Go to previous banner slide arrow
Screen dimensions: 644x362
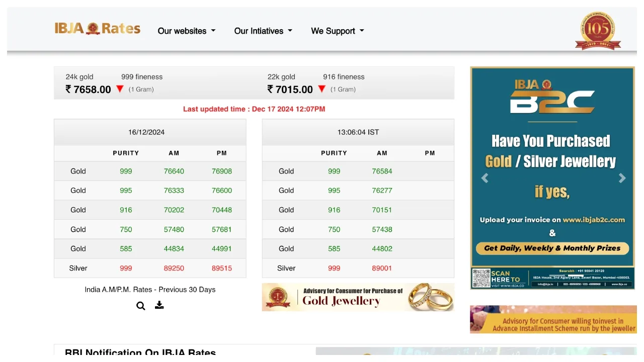[x=485, y=178]
